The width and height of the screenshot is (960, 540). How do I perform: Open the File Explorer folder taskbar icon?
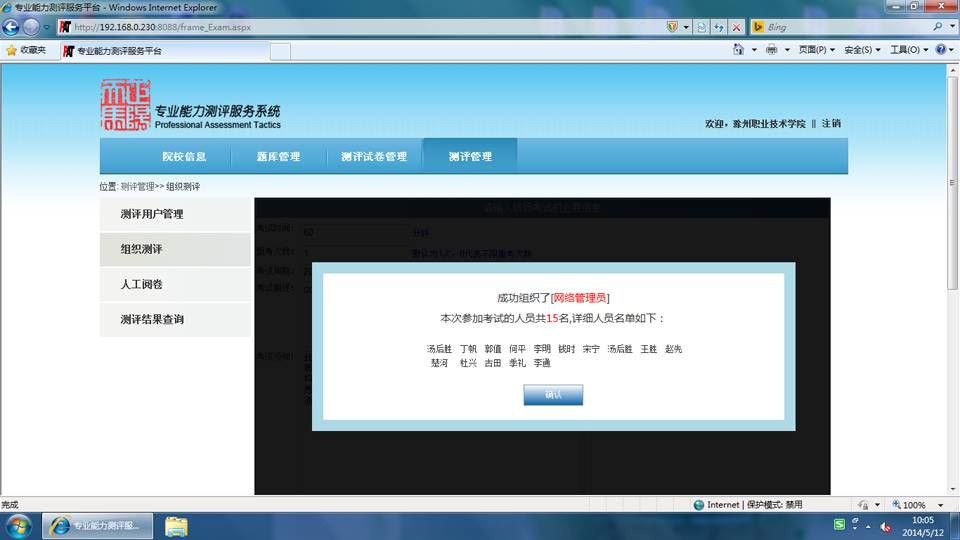(176, 527)
